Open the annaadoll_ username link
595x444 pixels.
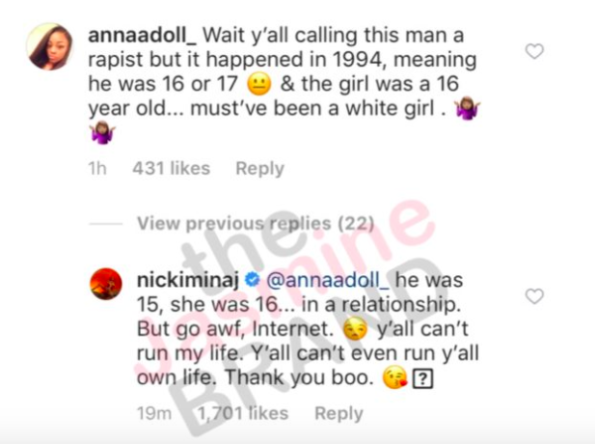tap(143, 36)
